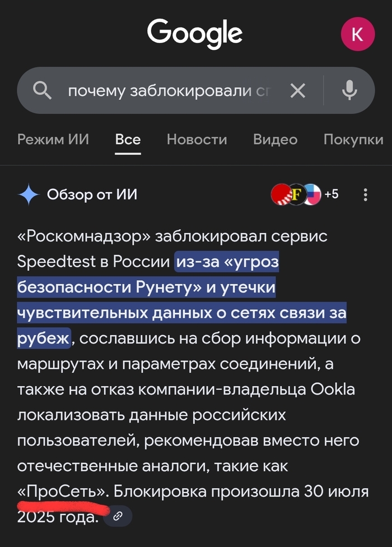The image size is (392, 547).
Task: Switch to the Покупки tab
Action: [x=353, y=139]
